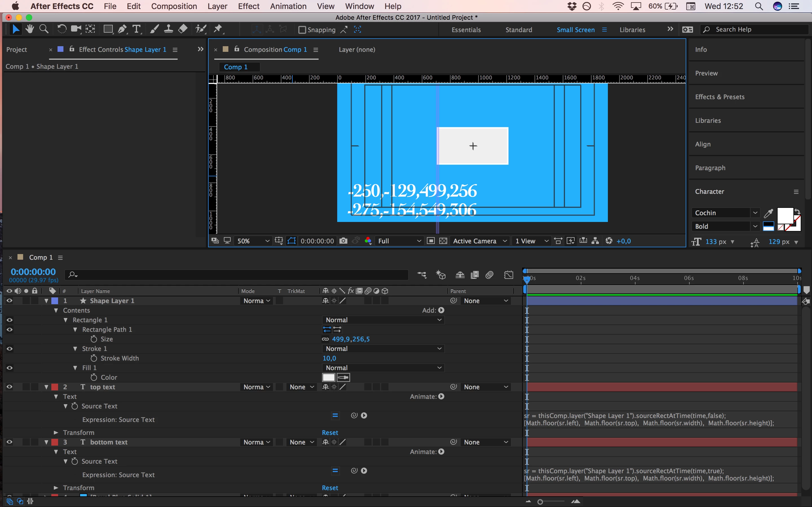Click Reset for bottom text Transform

click(x=330, y=488)
